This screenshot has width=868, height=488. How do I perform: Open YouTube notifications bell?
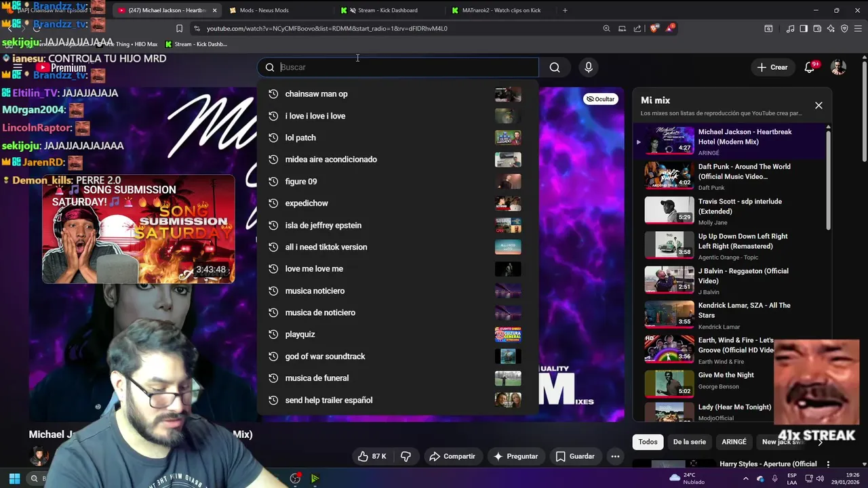point(810,67)
